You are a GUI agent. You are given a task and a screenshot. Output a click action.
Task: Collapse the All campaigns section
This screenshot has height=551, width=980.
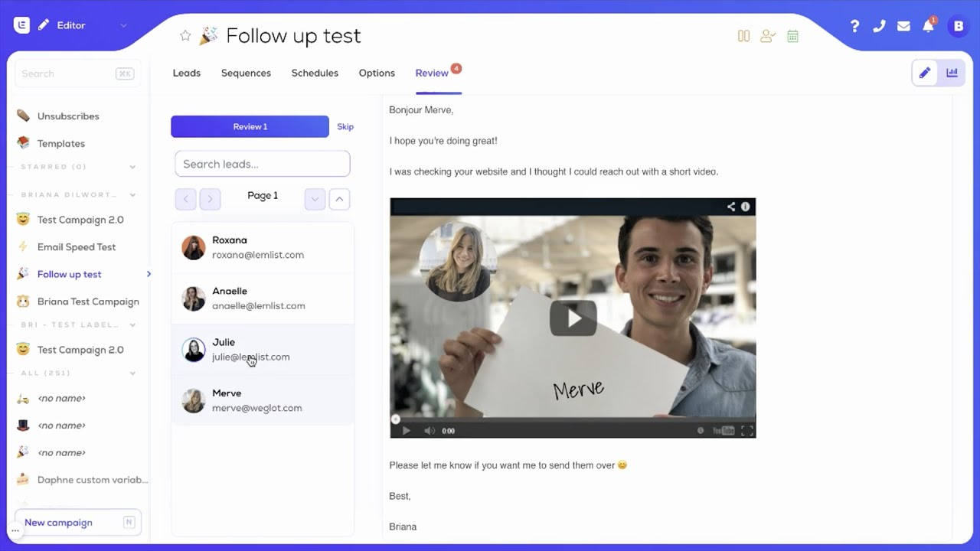tap(132, 373)
